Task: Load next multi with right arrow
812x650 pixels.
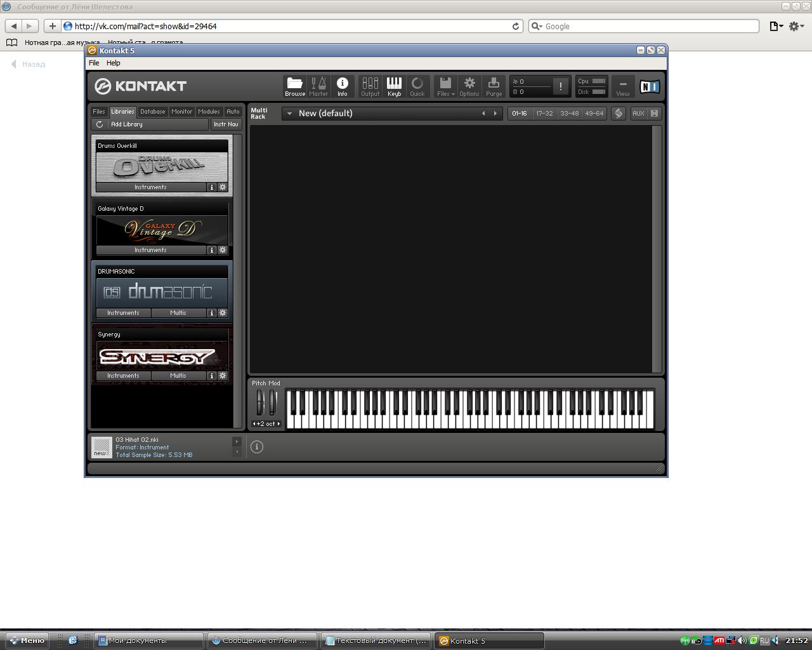Action: (x=495, y=114)
